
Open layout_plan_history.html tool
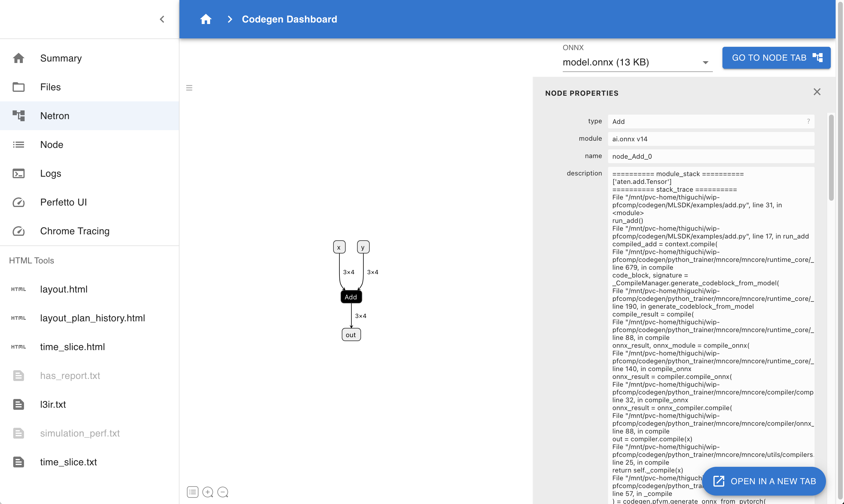point(92,318)
